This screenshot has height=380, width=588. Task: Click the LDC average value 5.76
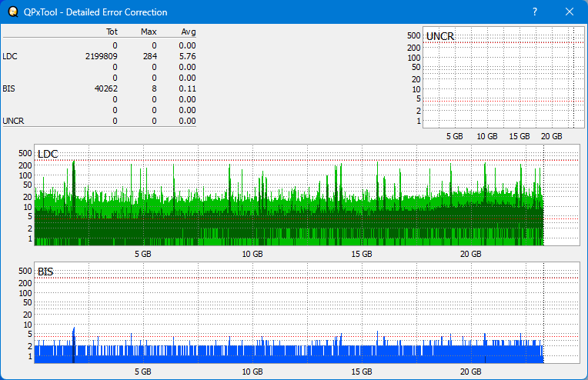(188, 56)
